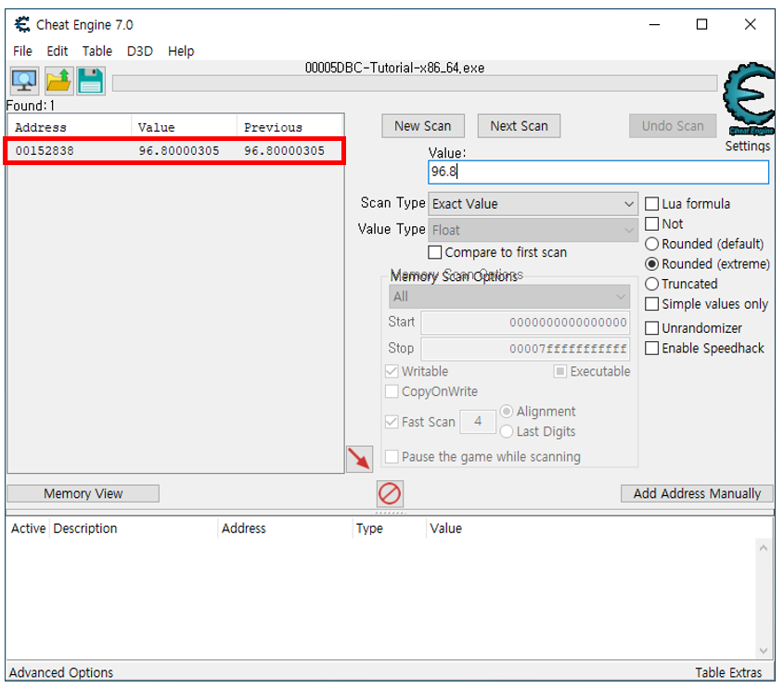The width and height of the screenshot is (784, 688).
Task: Open the process list via computer icon
Action: coord(24,81)
